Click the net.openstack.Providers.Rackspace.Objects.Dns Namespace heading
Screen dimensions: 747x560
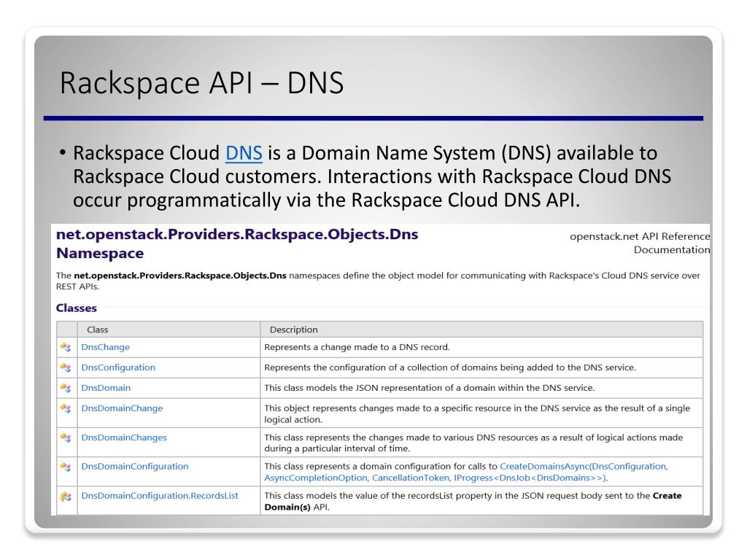pyautogui.click(x=237, y=244)
